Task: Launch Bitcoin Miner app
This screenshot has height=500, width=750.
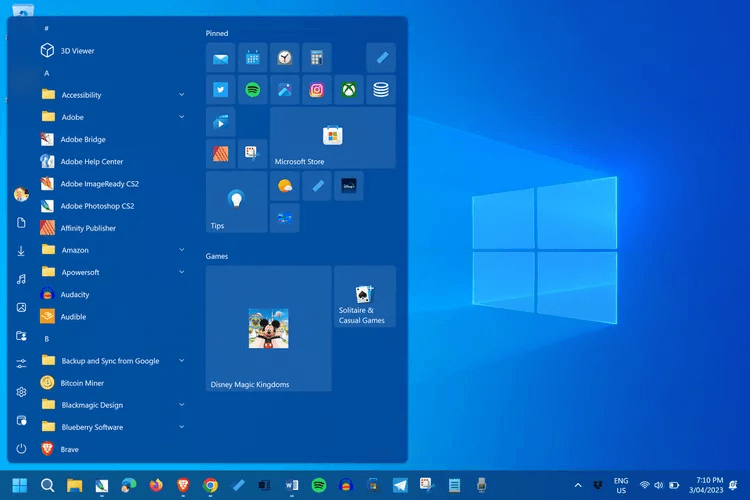Action: tap(112, 383)
